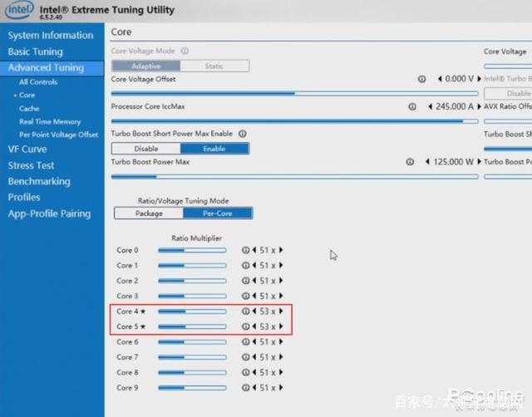The image size is (532, 417).
Task: Open Basic Tuning section
Action: [x=35, y=52]
